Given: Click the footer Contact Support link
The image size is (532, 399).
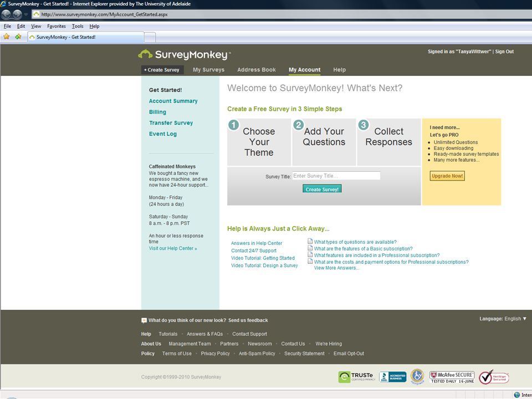Looking at the screenshot, I should pos(249,334).
